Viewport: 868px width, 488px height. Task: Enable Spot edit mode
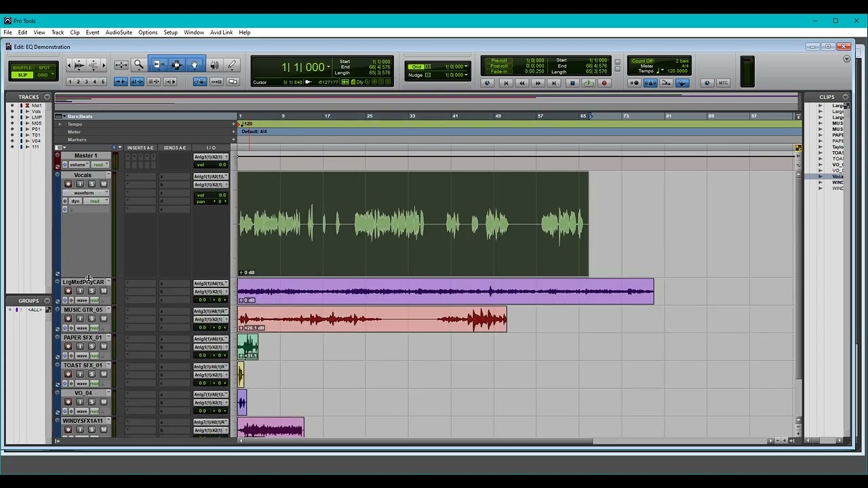pyautogui.click(x=44, y=68)
